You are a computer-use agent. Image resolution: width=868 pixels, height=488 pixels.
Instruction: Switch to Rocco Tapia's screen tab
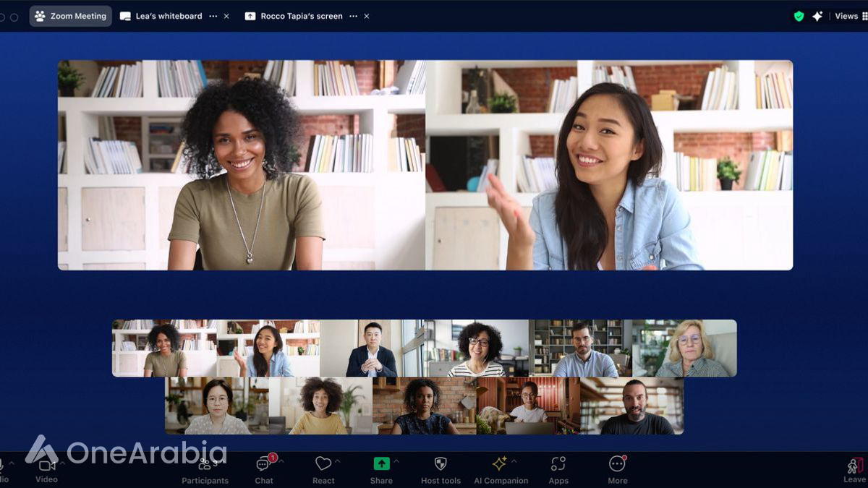click(300, 16)
